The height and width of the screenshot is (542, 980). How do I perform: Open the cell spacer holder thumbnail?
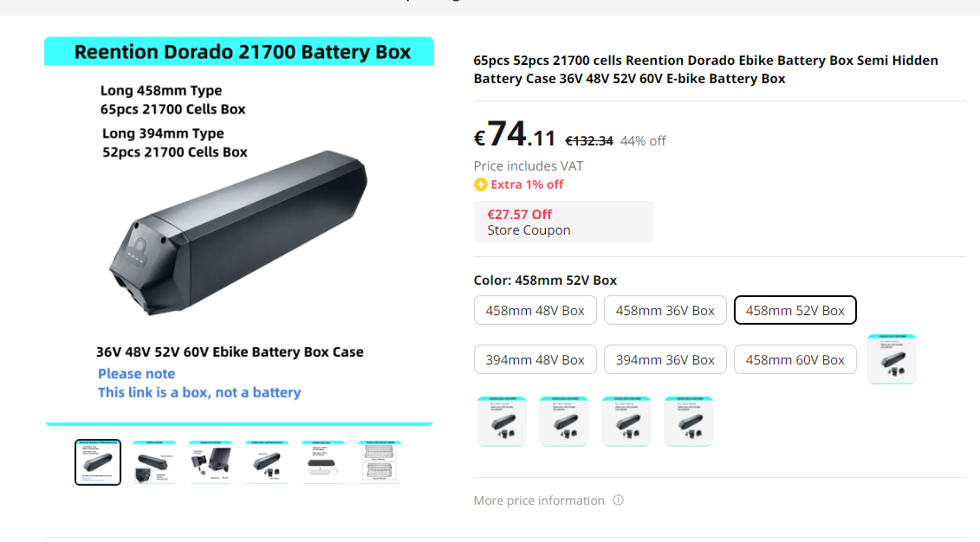[x=380, y=461]
